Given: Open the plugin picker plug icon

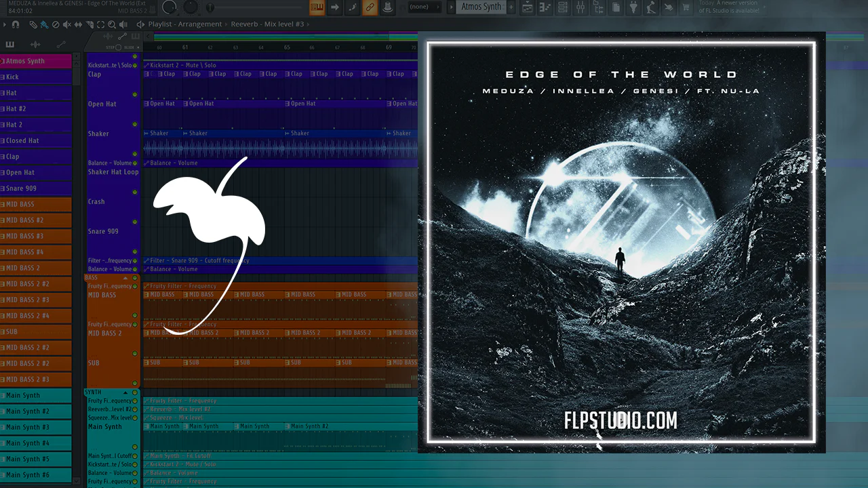Looking at the screenshot, I should (x=633, y=7).
